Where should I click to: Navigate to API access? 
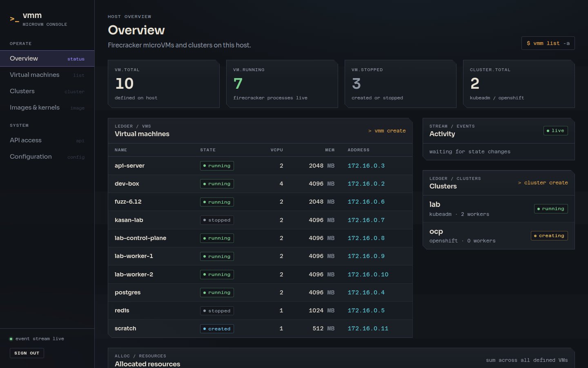47,140
